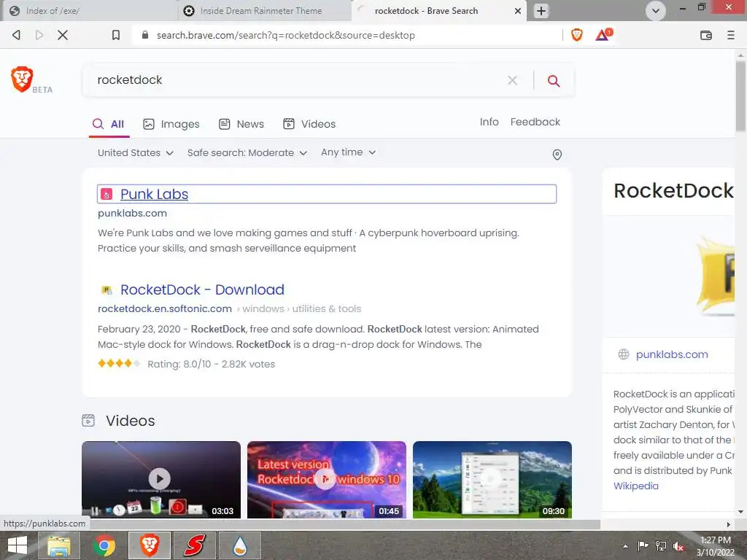This screenshot has height=560, width=747.
Task: Clear the search query with the X
Action: pos(512,80)
